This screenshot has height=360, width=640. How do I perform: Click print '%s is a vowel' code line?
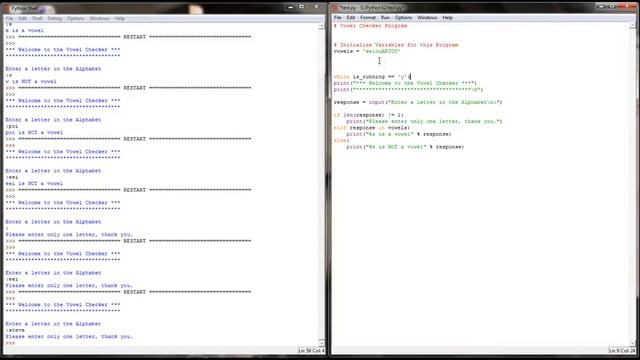click(x=399, y=134)
